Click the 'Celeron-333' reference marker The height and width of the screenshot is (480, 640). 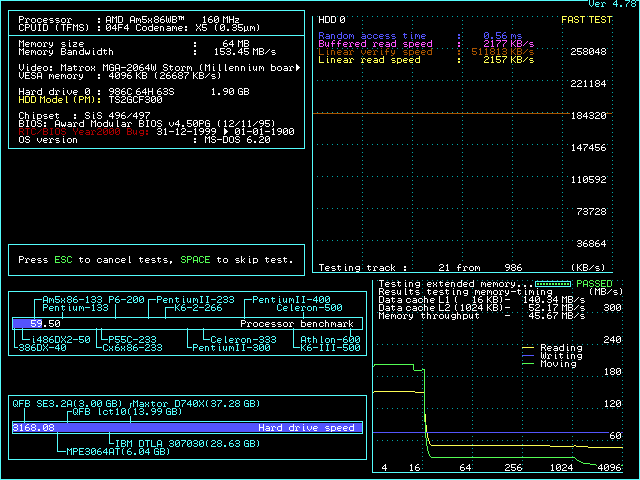pyautogui.click(x=243, y=340)
